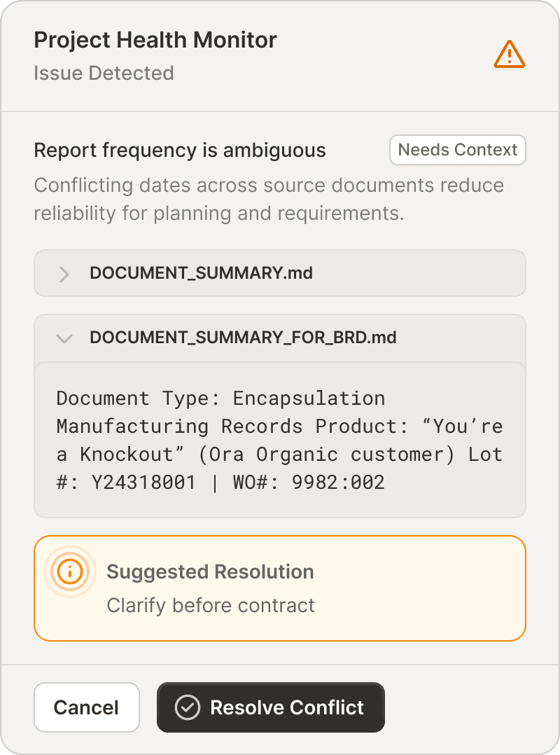Click the info icon beside Suggested Resolution
The image size is (560, 755).
click(70, 572)
